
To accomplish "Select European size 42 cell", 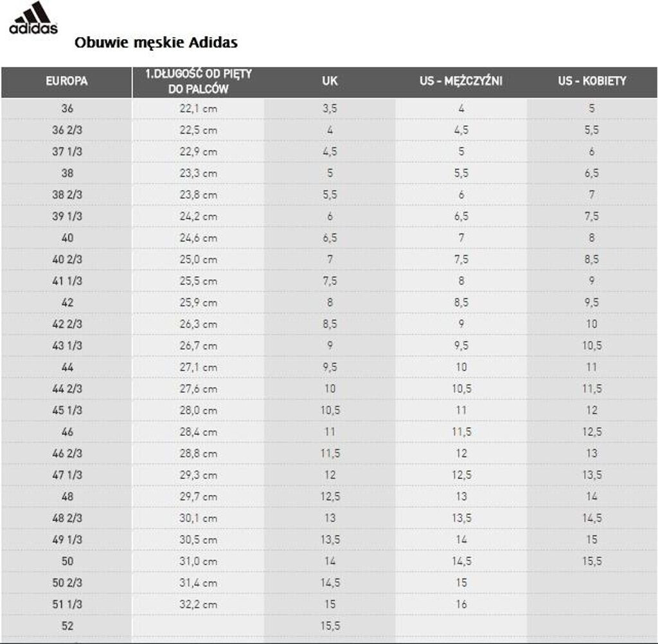I will tap(67, 303).
